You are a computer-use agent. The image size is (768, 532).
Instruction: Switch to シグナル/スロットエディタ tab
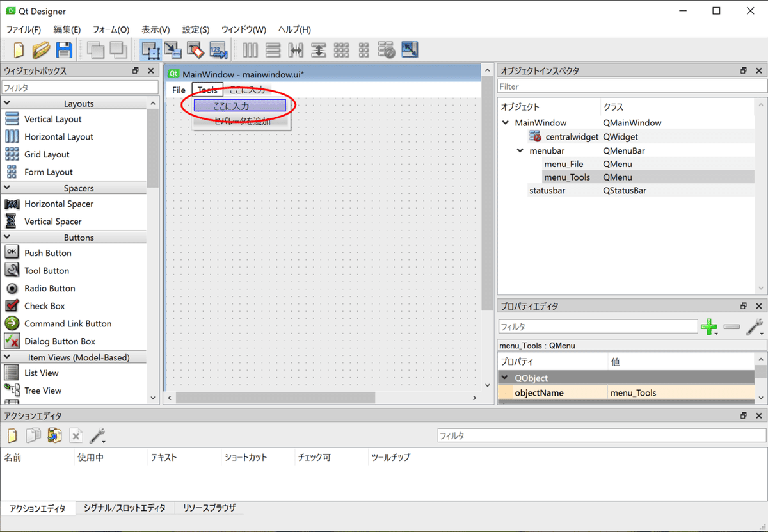point(124,508)
